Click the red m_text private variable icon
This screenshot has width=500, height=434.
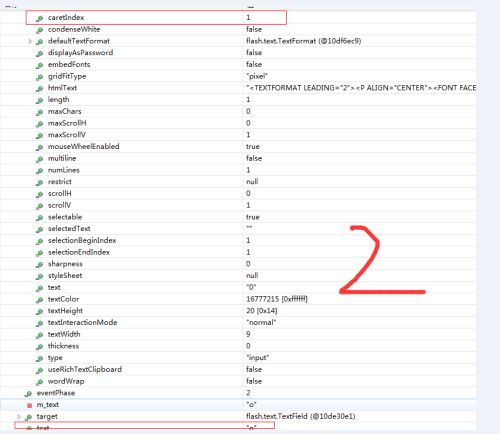(x=29, y=405)
